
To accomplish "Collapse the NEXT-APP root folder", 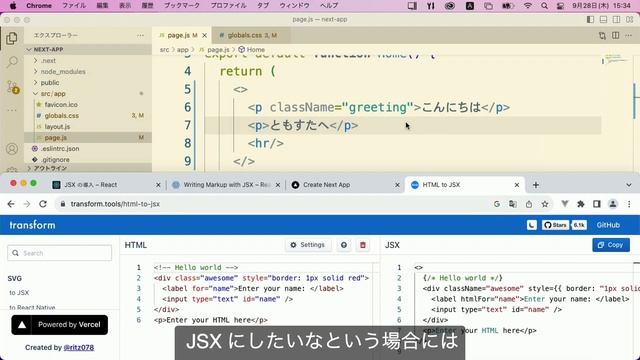I will point(88,49).
